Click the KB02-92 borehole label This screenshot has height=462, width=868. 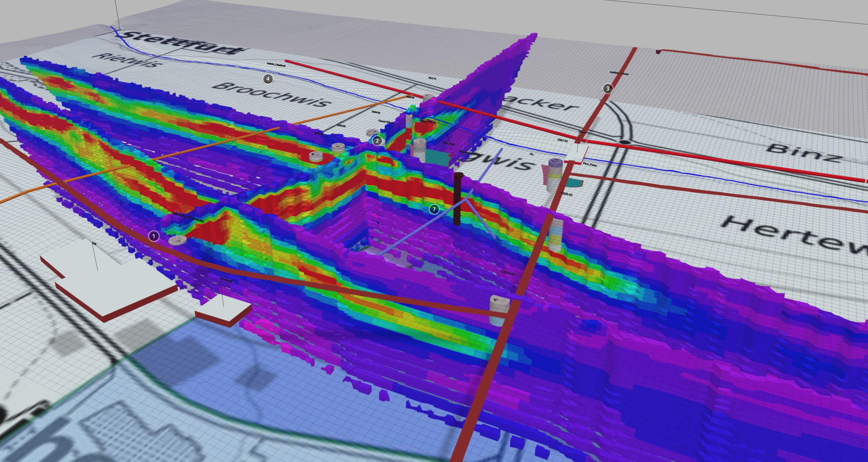coord(508,273)
